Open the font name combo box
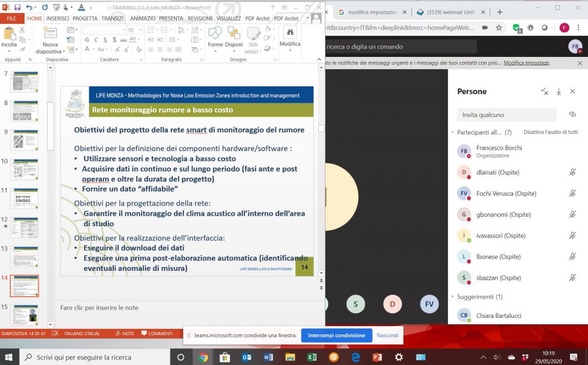 pyautogui.click(x=104, y=30)
